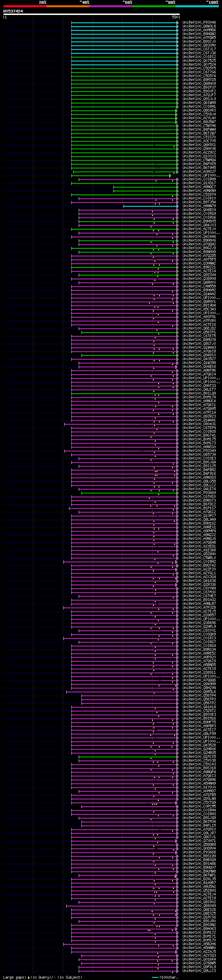Screen dimensions: 222x980
Task: Click hit label UniRef100_A7PQR5
Action: (x=199, y=38)
